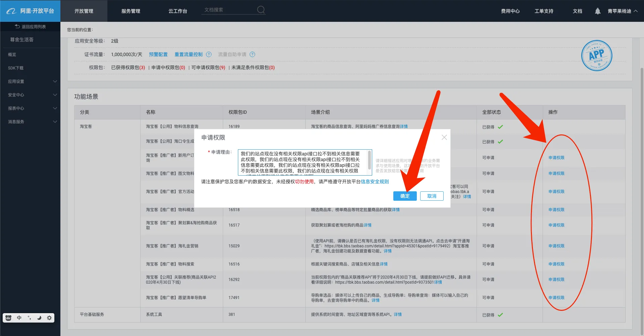This screenshot has width=644, height=336.
Task: Click the input method logo icon
Action: [x=9, y=318]
